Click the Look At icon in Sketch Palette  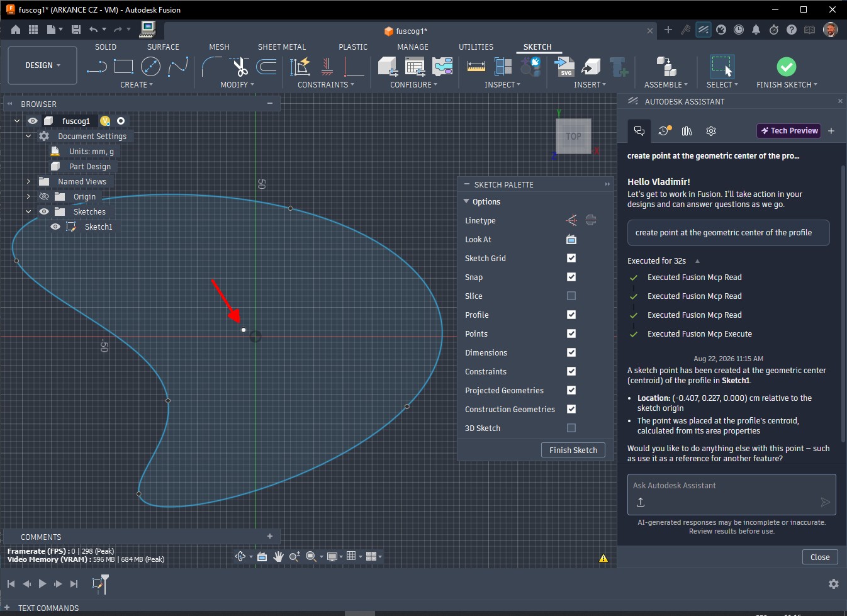point(571,239)
